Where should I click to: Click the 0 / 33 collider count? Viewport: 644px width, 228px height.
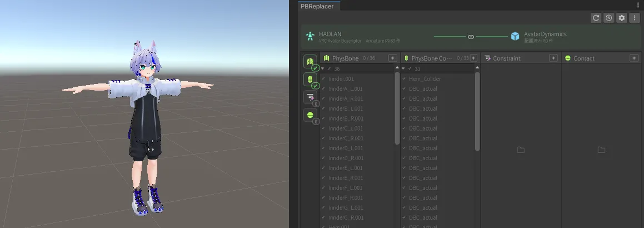point(462,58)
